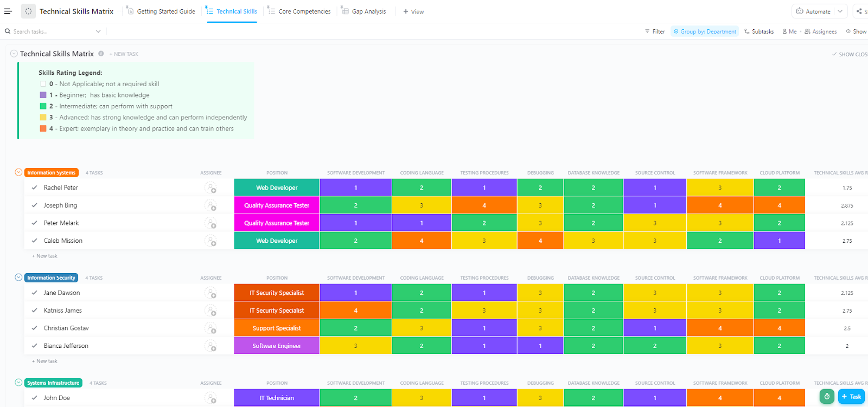Click the Information Systems group label
This screenshot has width=868, height=407.
click(52, 172)
